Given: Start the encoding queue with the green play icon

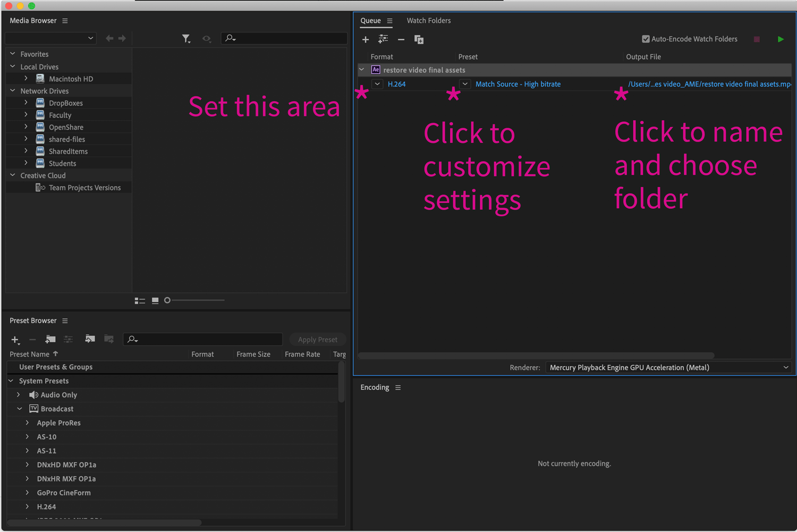Looking at the screenshot, I should (781, 39).
